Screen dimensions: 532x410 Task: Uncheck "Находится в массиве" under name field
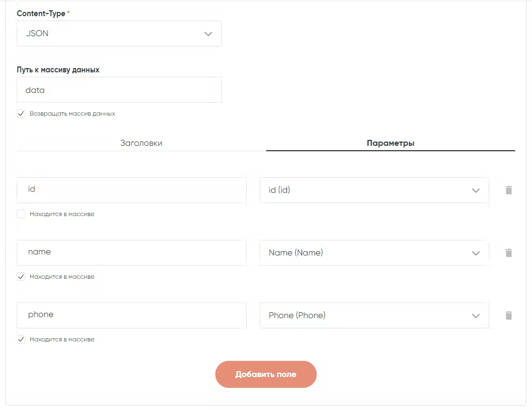pyautogui.click(x=21, y=277)
